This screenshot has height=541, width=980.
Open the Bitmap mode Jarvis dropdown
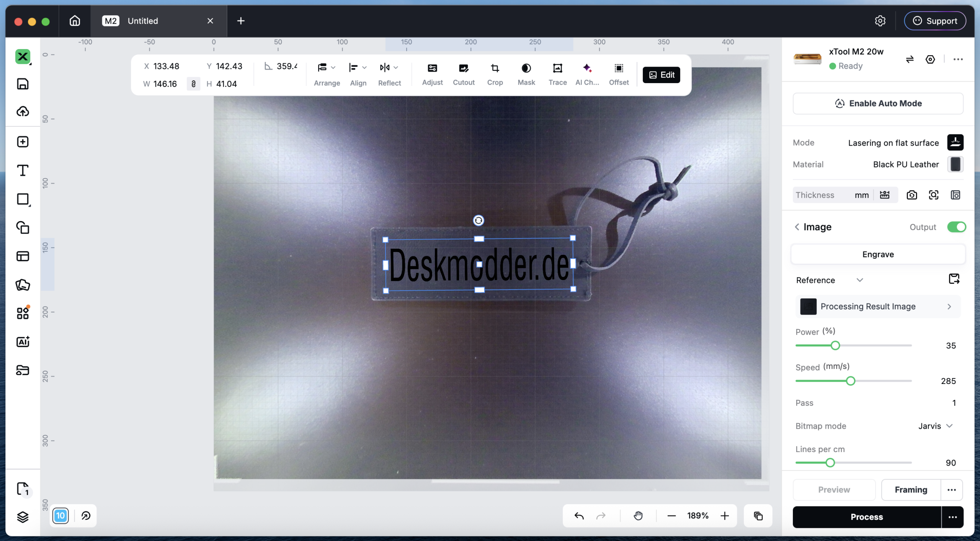935,426
